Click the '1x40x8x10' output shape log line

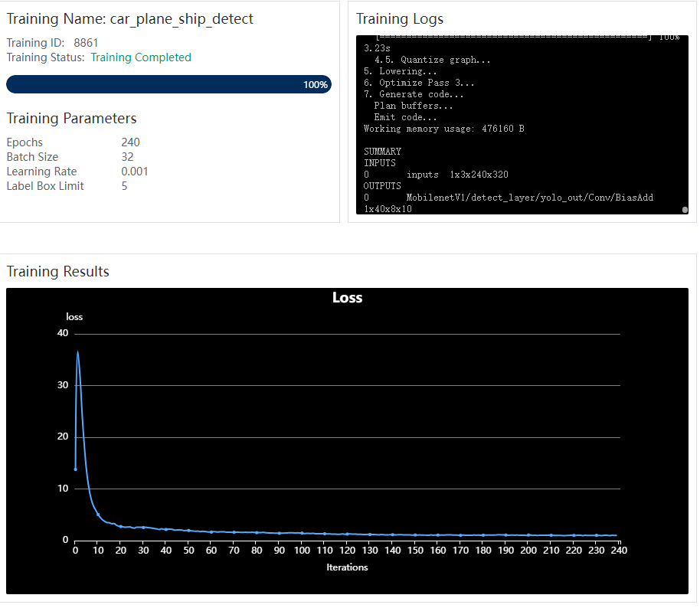[388, 209]
